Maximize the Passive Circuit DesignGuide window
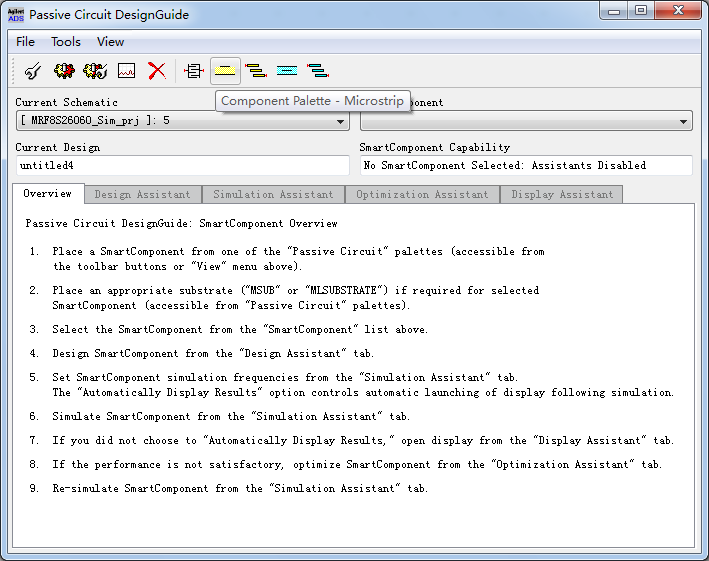The height and width of the screenshot is (561, 709). point(641,11)
